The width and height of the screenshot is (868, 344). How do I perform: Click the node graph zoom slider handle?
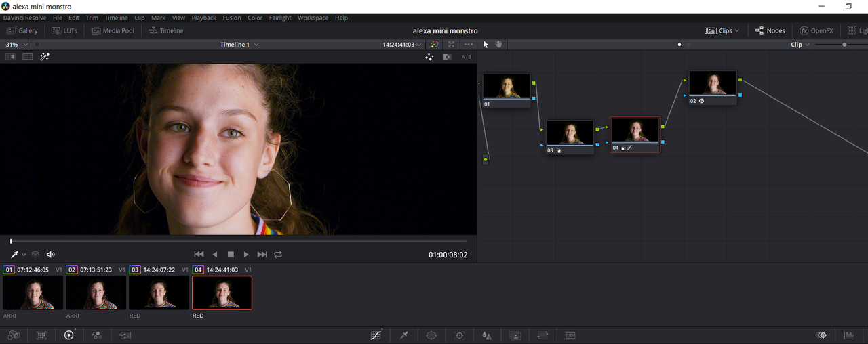(x=844, y=45)
